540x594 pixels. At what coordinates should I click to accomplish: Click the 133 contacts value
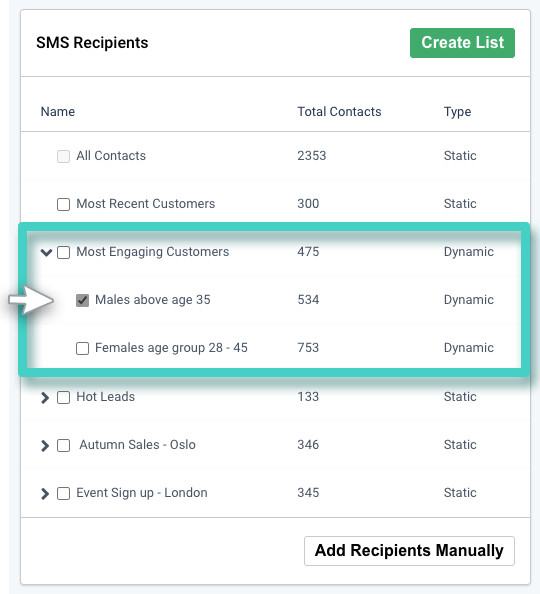coord(308,397)
